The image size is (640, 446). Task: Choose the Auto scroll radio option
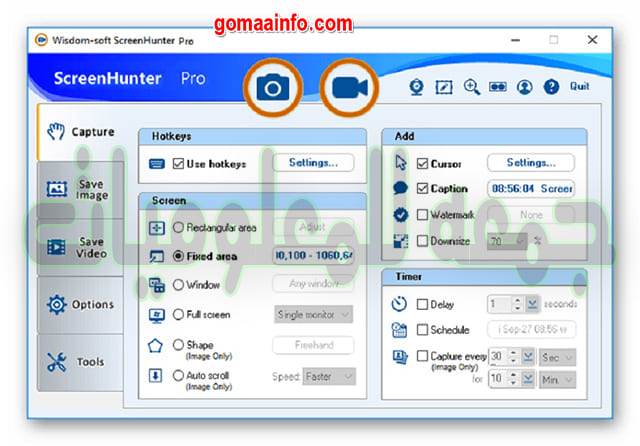tap(178, 375)
